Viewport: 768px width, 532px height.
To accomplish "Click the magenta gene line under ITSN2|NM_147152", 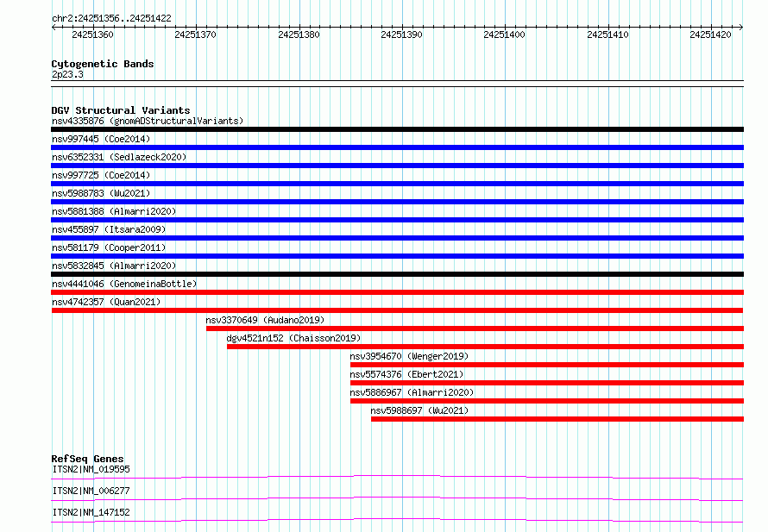I will click(x=397, y=520).
